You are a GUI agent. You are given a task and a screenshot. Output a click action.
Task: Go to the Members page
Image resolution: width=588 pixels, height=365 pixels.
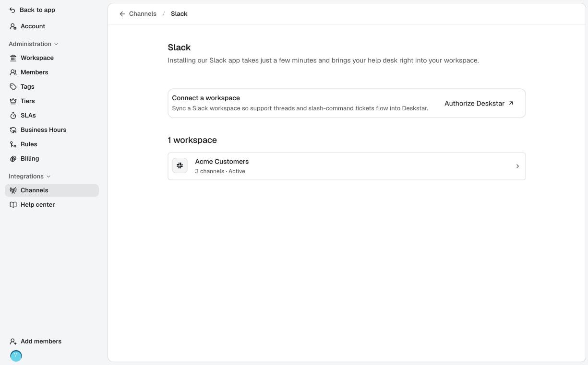[52, 72]
